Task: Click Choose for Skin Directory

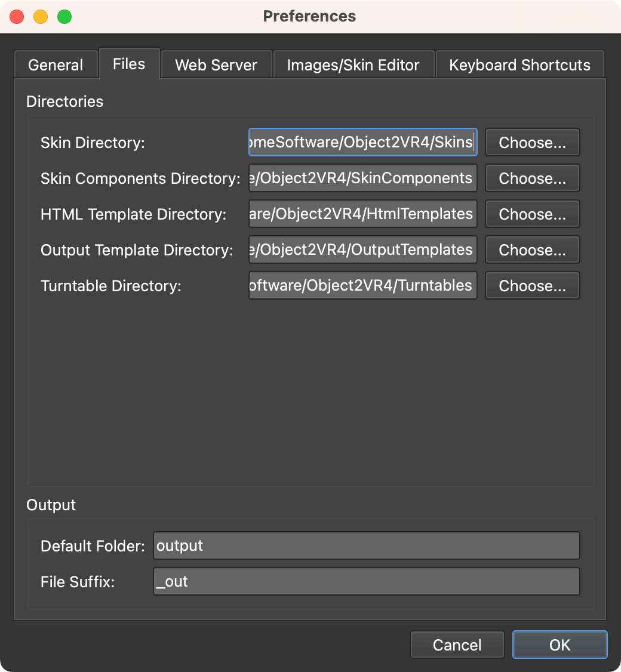Action: [532, 142]
